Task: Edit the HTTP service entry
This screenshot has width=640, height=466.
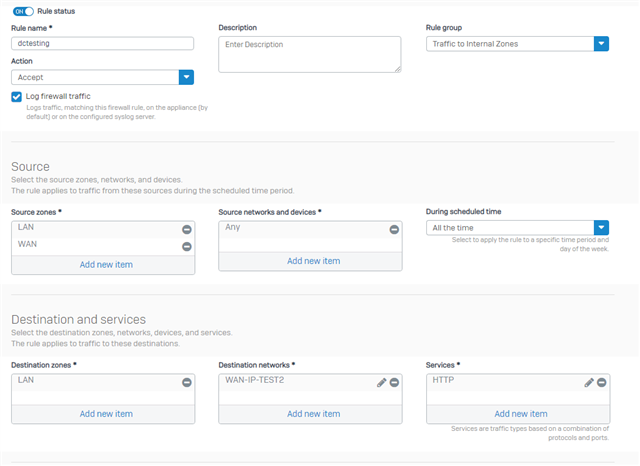Action: coord(589,382)
